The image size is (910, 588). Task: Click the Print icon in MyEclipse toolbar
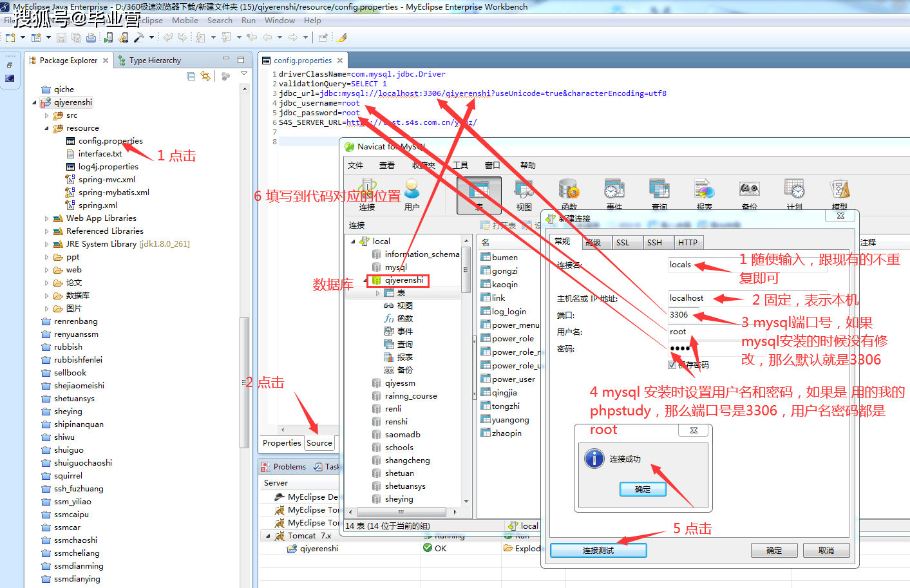[91, 37]
